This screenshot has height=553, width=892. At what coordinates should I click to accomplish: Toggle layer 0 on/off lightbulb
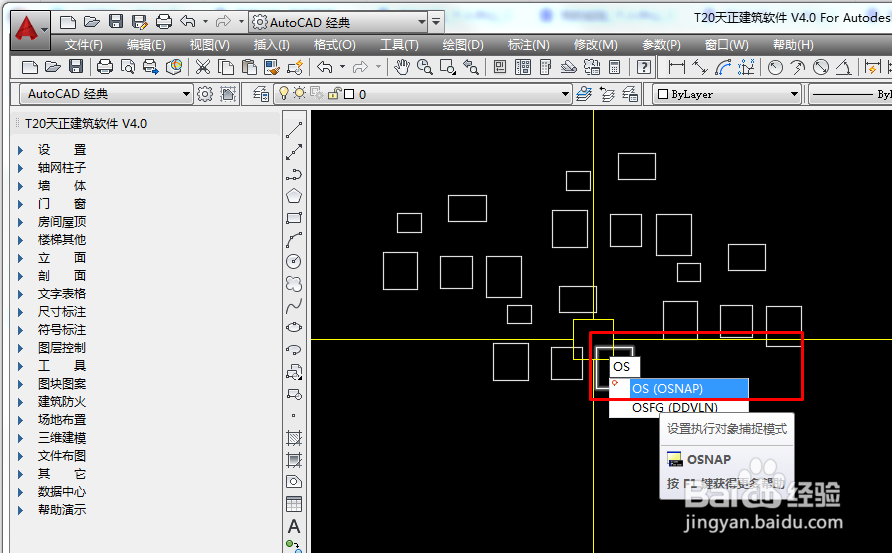tap(283, 93)
